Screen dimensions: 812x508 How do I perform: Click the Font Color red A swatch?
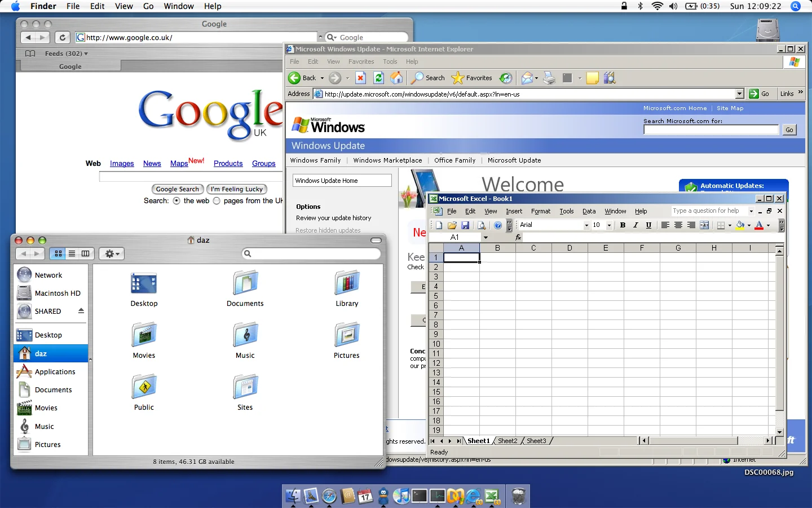click(x=759, y=225)
